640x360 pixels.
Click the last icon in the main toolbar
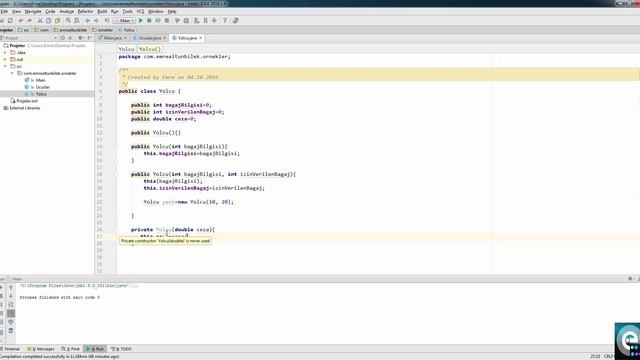click(x=236, y=20)
